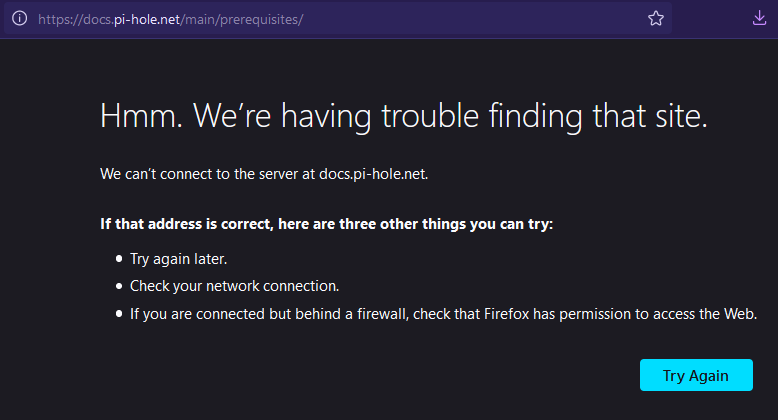The height and width of the screenshot is (420, 778).
Task: Click the bullet dot beside 'Try again later'
Action: click(x=119, y=258)
